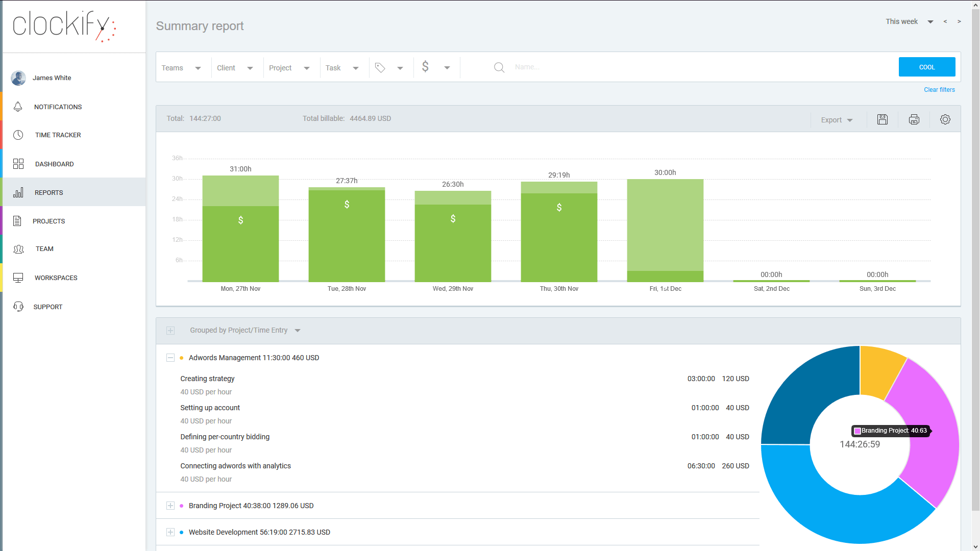980x551 pixels.
Task: Open report settings gear icon
Action: click(x=945, y=119)
